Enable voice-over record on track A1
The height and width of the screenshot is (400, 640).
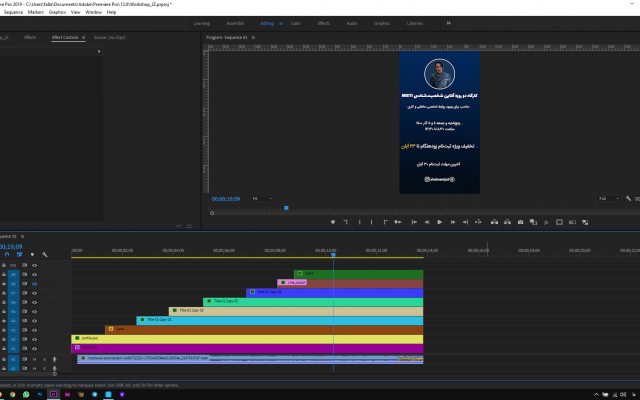point(54,359)
